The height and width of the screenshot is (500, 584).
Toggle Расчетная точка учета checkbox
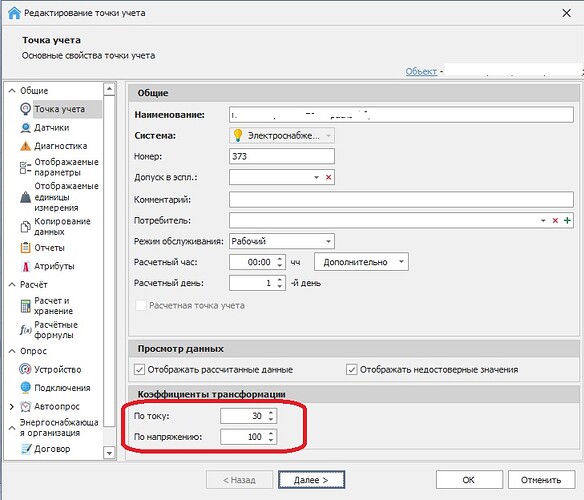141,306
